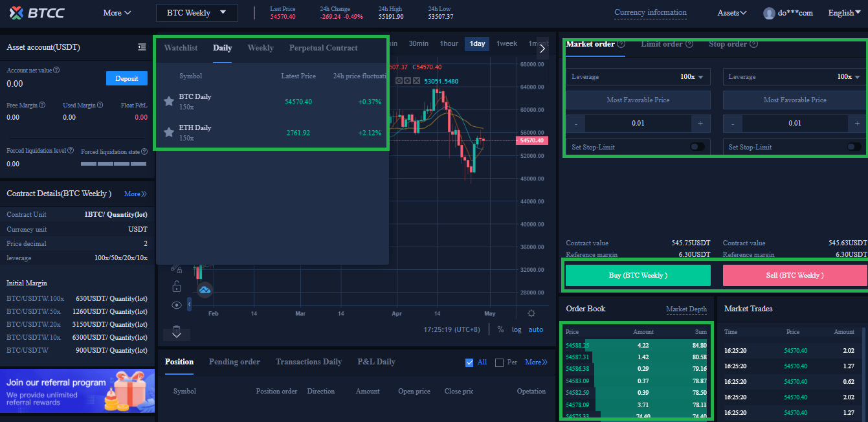Click the Deposit button
This screenshot has width=868, height=422.
pyautogui.click(x=127, y=78)
